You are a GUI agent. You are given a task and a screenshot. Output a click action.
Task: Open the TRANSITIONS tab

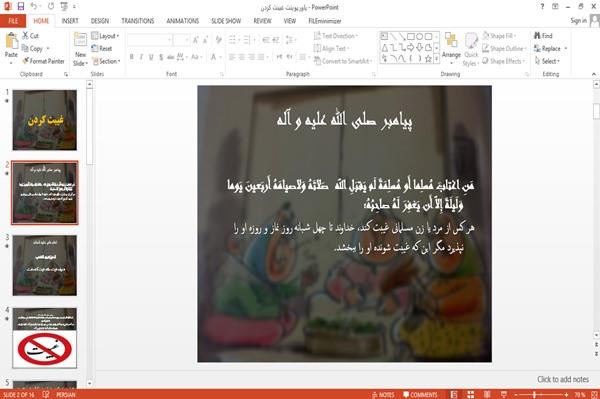coord(138,21)
